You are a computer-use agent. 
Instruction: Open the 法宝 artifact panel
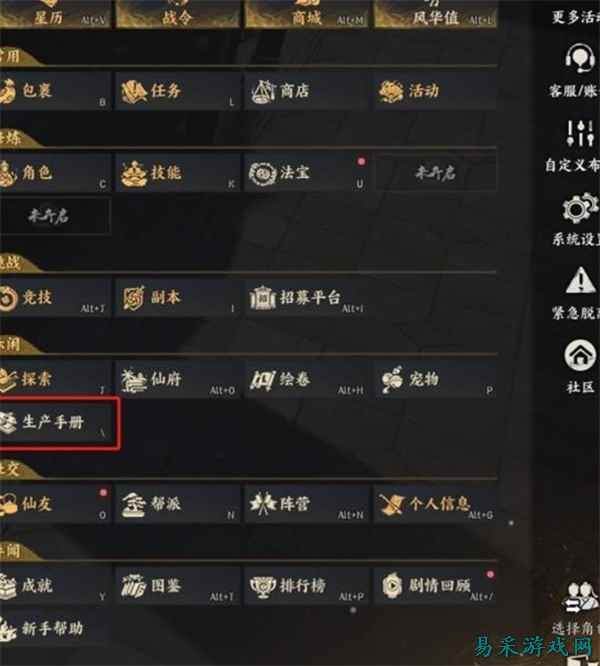(x=307, y=173)
